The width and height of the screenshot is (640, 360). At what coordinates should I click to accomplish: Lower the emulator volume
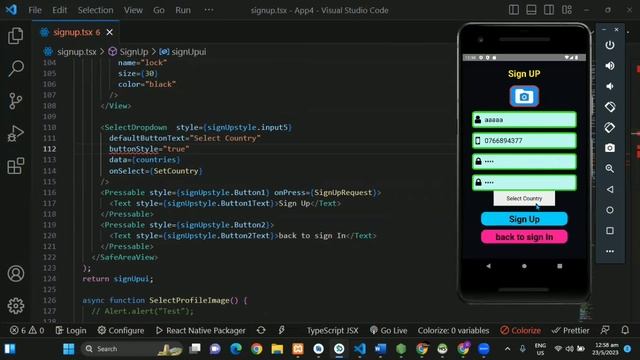(610, 86)
